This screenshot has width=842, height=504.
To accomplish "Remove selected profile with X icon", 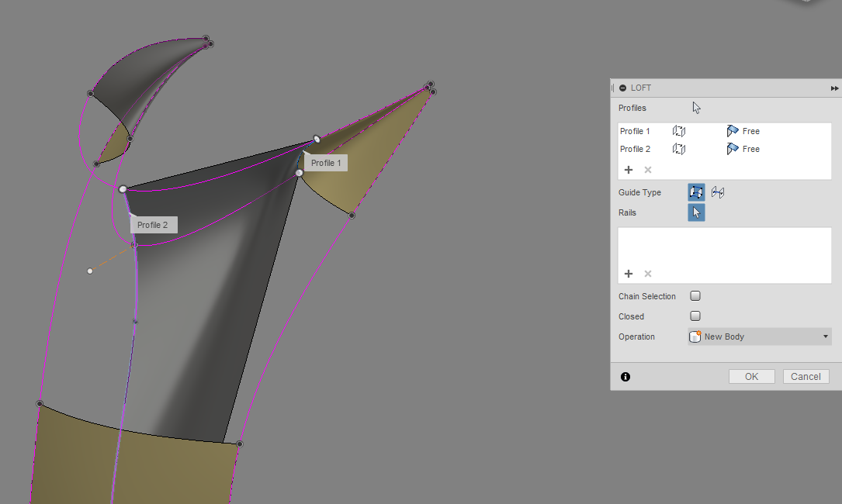I will [648, 170].
